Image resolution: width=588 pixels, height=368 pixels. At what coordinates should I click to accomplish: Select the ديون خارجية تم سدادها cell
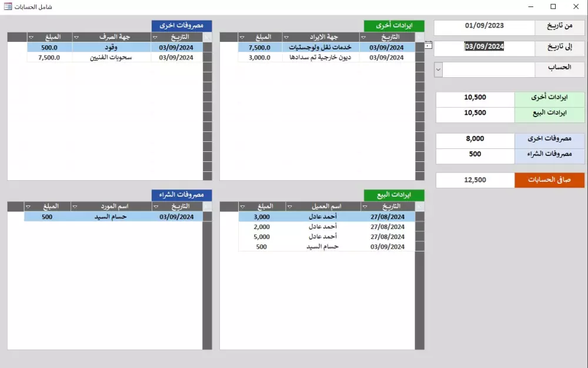[320, 58]
